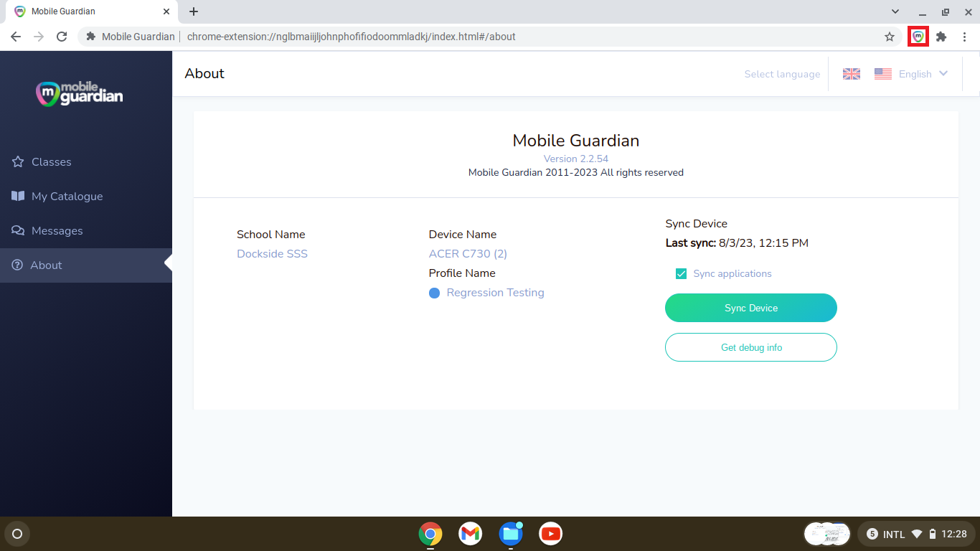This screenshot has height=551, width=980.
Task: Click the Mobile Guardian logo in sidebar
Action: 80,93
